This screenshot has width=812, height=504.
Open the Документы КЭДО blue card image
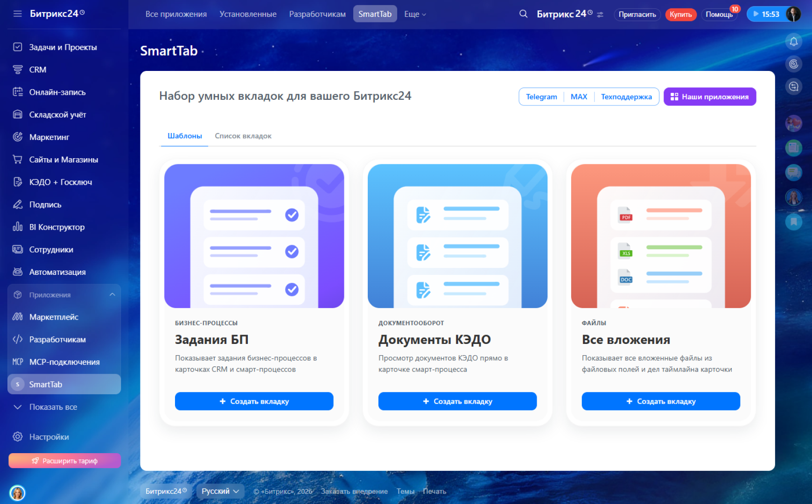(458, 236)
